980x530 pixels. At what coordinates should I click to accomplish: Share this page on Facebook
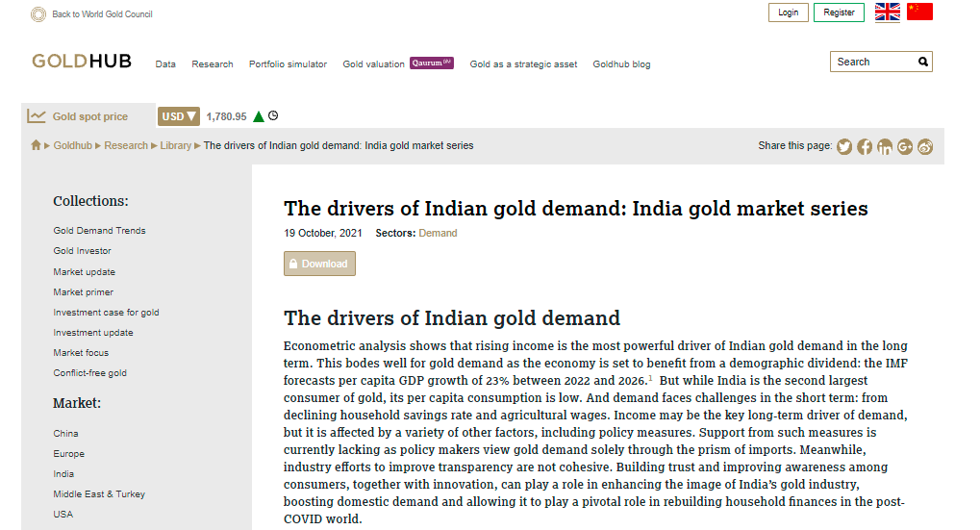click(x=865, y=146)
